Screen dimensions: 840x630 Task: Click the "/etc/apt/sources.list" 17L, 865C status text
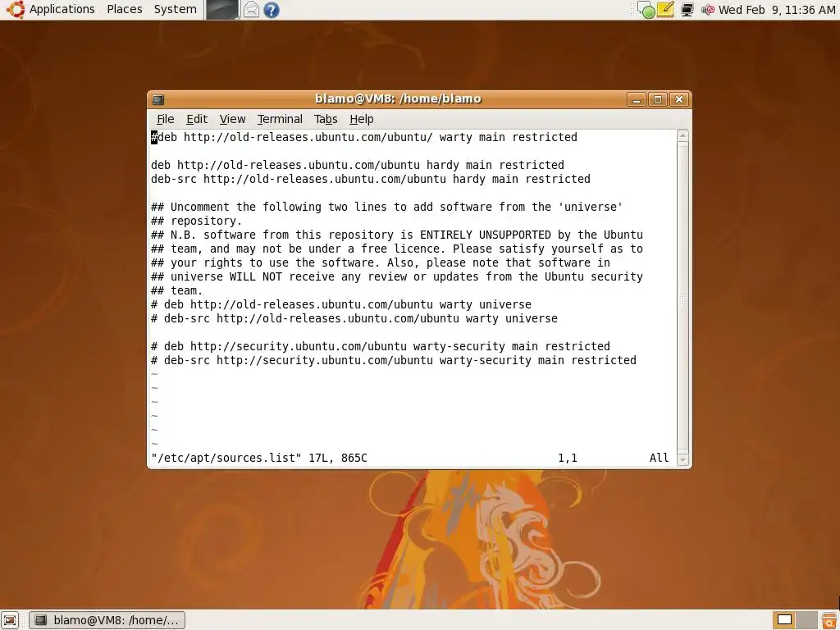tap(259, 458)
